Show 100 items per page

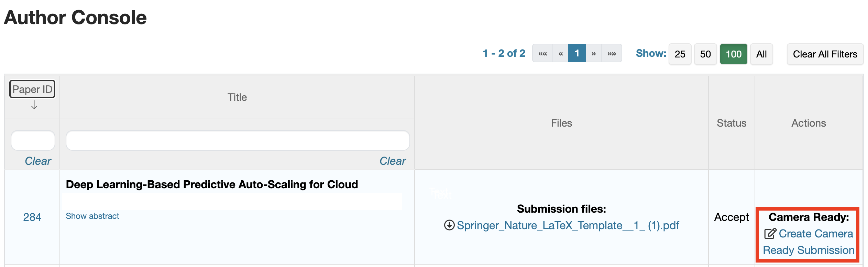point(734,54)
